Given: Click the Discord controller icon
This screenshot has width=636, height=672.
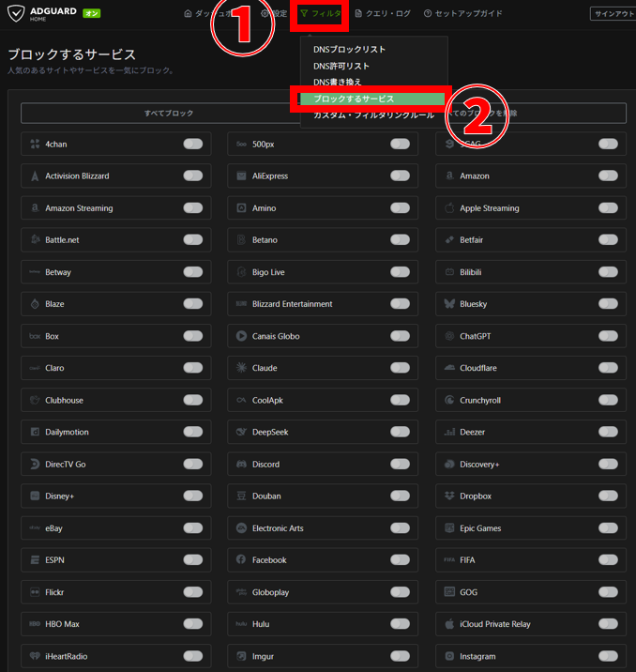Looking at the screenshot, I should (242, 464).
